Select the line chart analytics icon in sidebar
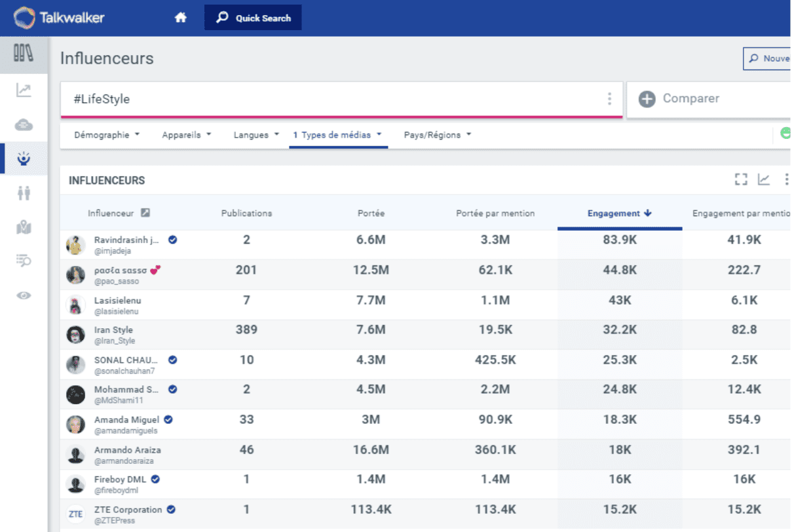This screenshot has height=532, width=794. (x=24, y=90)
